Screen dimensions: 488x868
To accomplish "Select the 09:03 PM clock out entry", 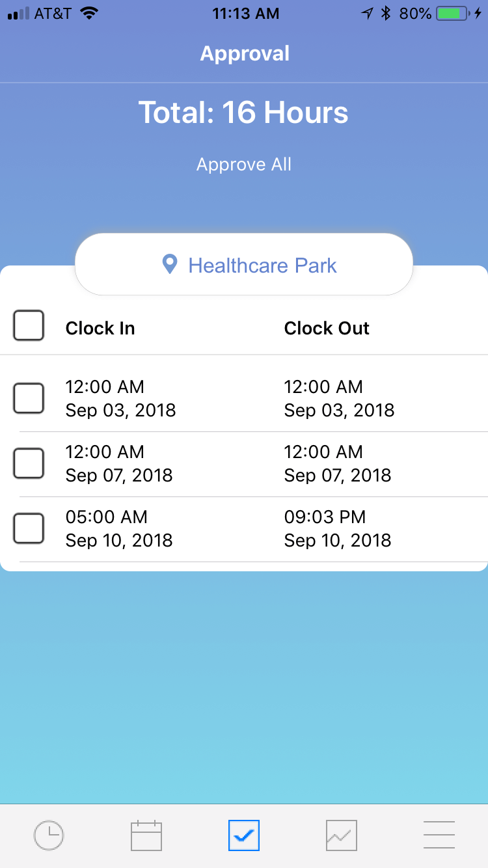I will pyautogui.click(x=338, y=528).
